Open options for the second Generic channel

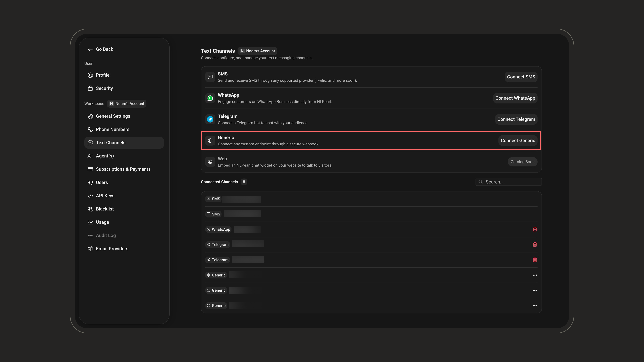click(x=535, y=290)
